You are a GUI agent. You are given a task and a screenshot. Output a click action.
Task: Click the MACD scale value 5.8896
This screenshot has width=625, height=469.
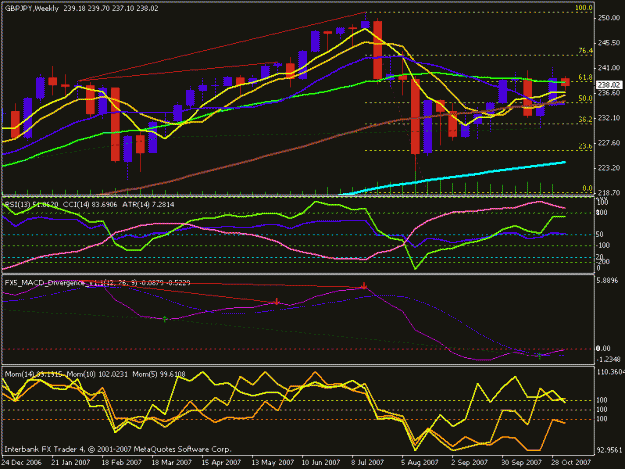click(x=607, y=281)
